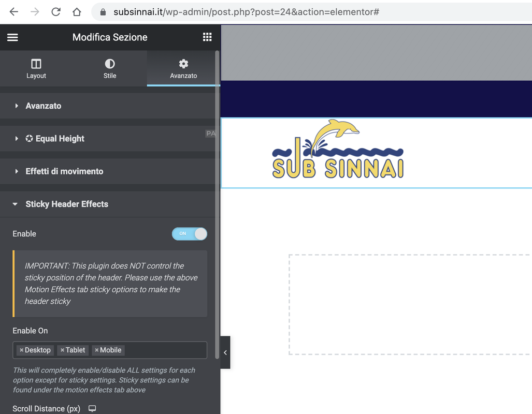This screenshot has width=532, height=414.
Task: Click the browser address bar URL
Action: point(247,12)
